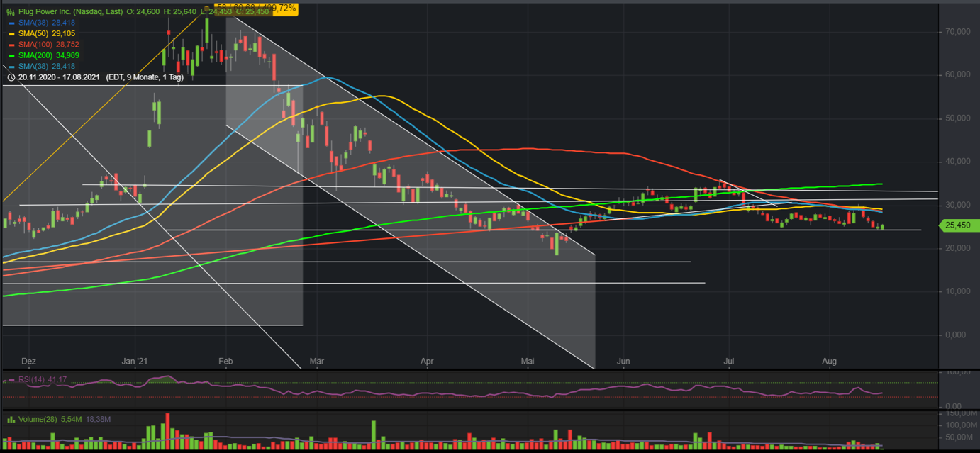Select the dark blue SMA(38) legend label
The width and height of the screenshot is (980, 453).
click(33, 23)
